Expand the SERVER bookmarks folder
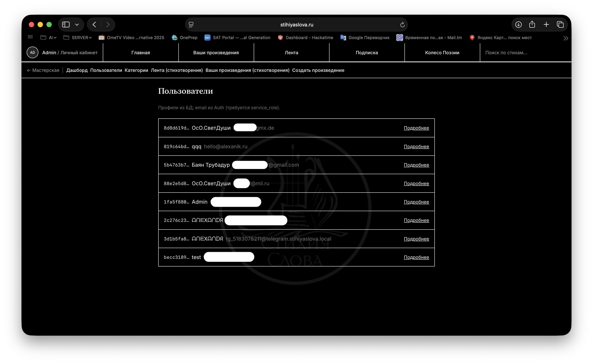Image resolution: width=593 pixels, height=364 pixels. point(78,38)
